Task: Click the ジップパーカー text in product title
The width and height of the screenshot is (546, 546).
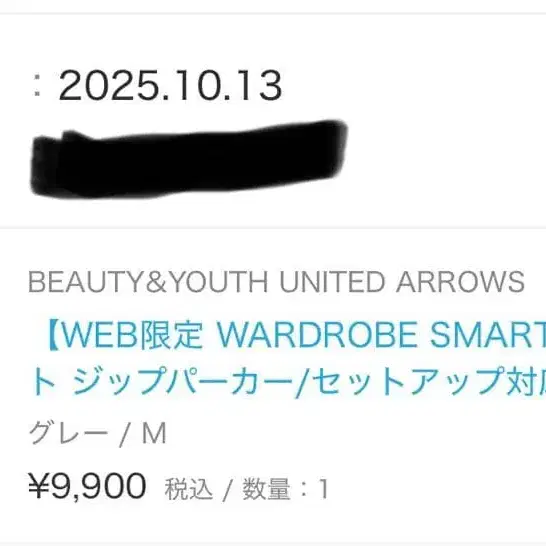Action: (183, 380)
